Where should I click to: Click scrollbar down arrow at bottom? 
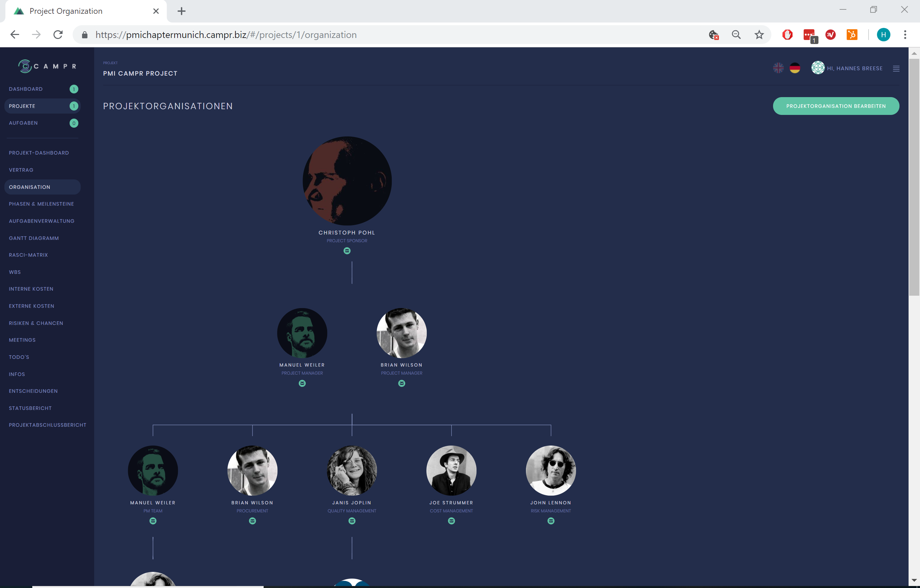click(x=914, y=580)
